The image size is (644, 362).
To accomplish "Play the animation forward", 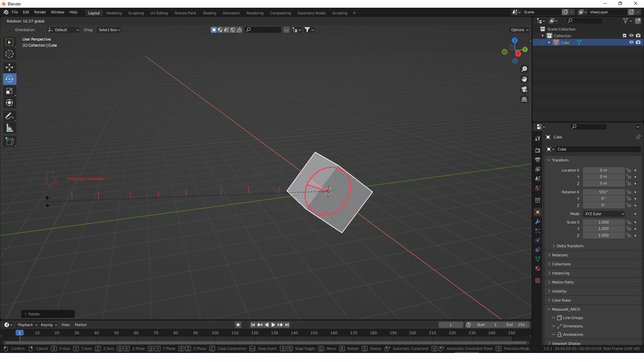I will 273,325.
